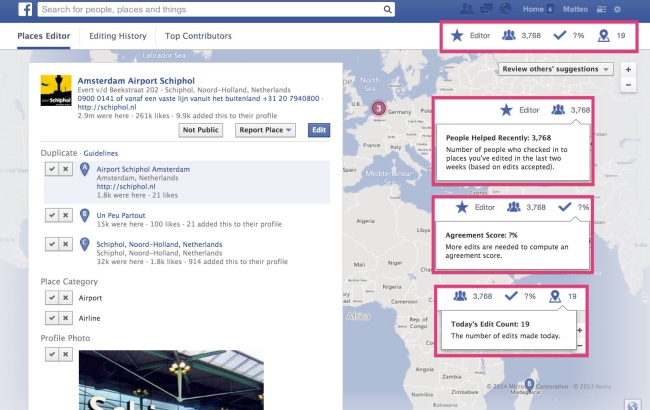
Task: Open the notifications globe in the blue header
Action: click(505, 9)
